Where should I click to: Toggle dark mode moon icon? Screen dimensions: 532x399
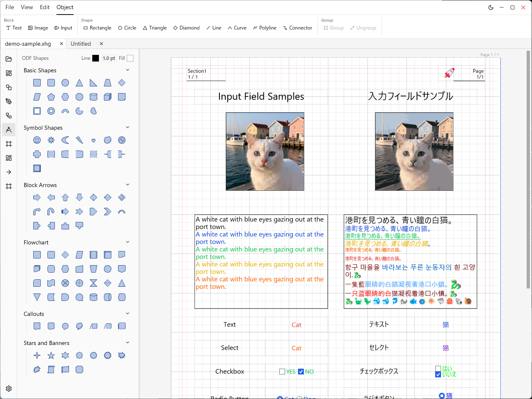(x=491, y=7)
